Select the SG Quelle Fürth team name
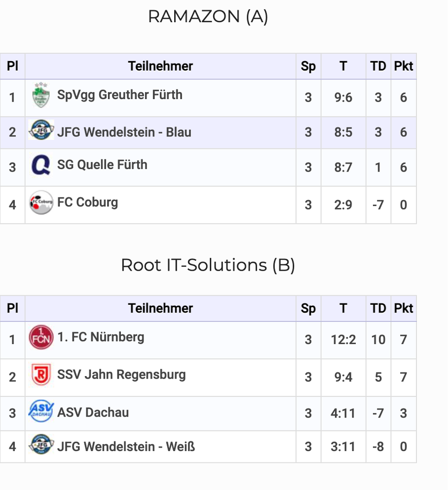This screenshot has height=490, width=448. (102, 165)
